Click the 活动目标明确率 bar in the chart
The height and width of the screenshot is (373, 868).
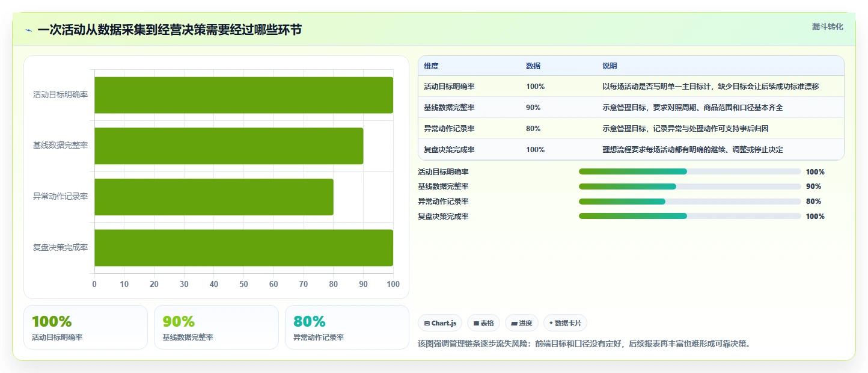click(243, 95)
